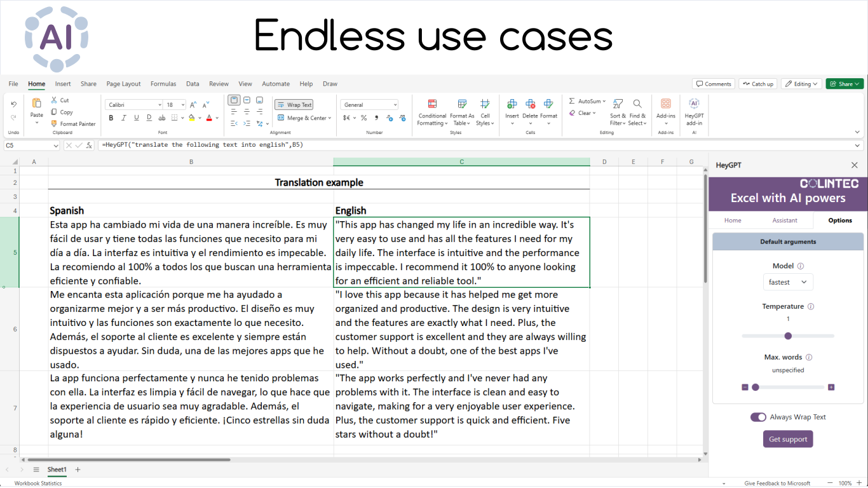
Task: Expand the Name Box dropdown arrow
Action: point(55,146)
